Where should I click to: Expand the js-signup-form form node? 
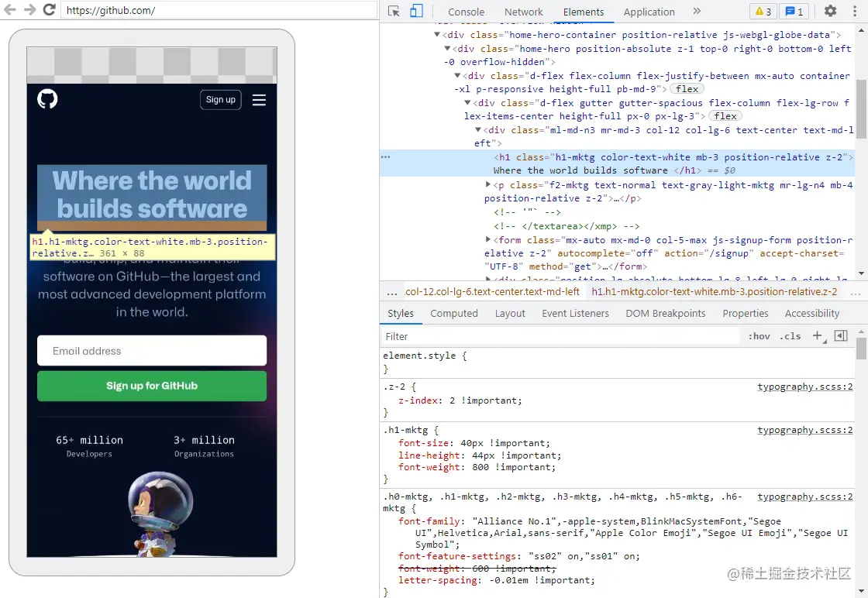487,239
